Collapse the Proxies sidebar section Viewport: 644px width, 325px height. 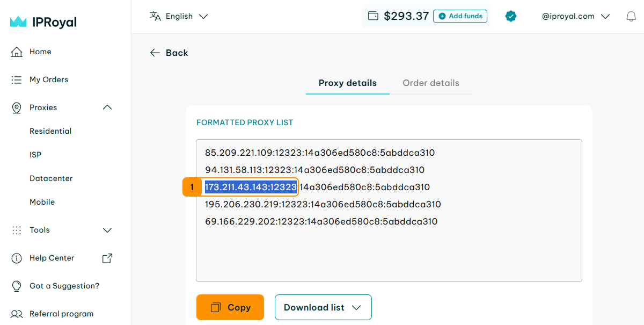pos(107,107)
